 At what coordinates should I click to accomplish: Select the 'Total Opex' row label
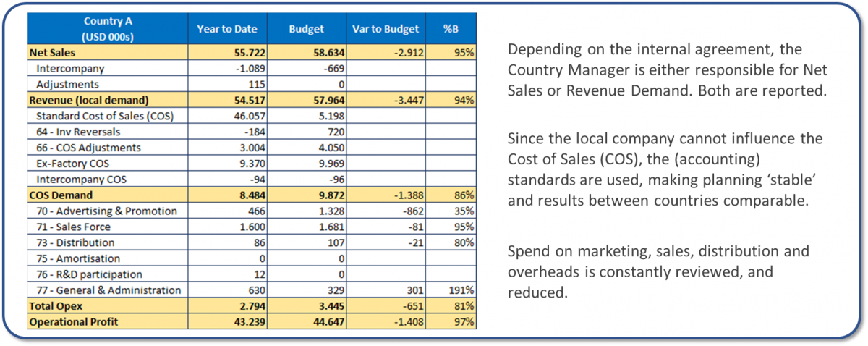point(56,306)
